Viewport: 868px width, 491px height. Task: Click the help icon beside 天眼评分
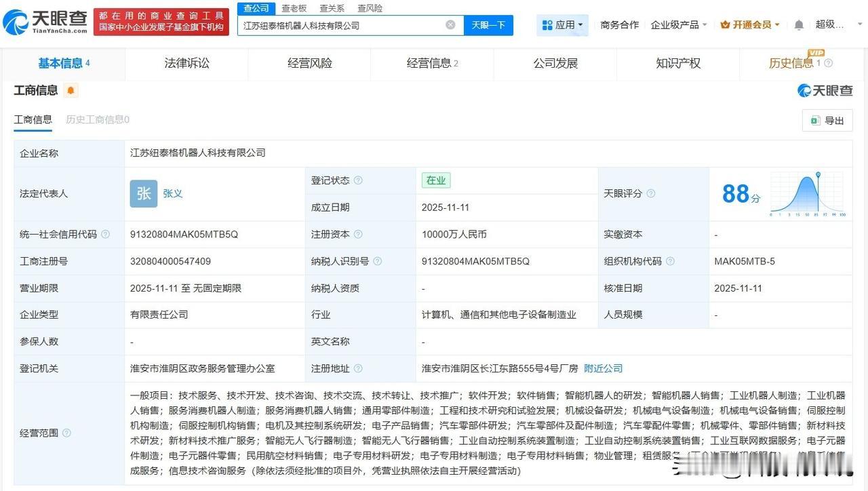[651, 193]
